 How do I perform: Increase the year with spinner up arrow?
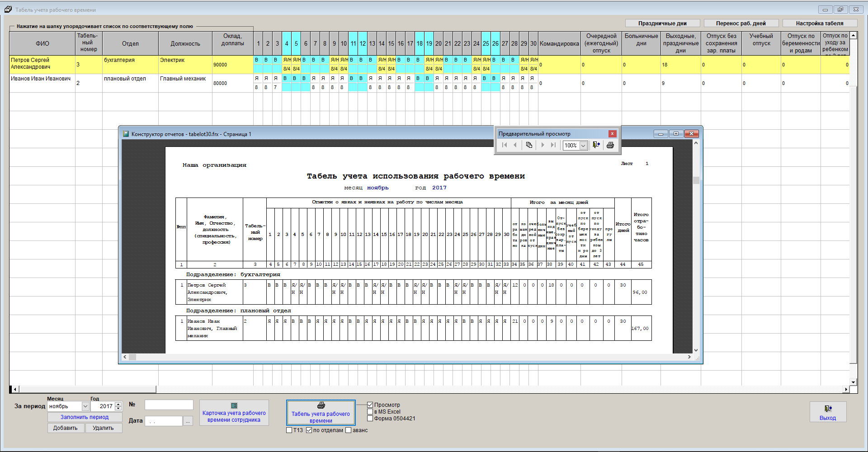click(118, 404)
